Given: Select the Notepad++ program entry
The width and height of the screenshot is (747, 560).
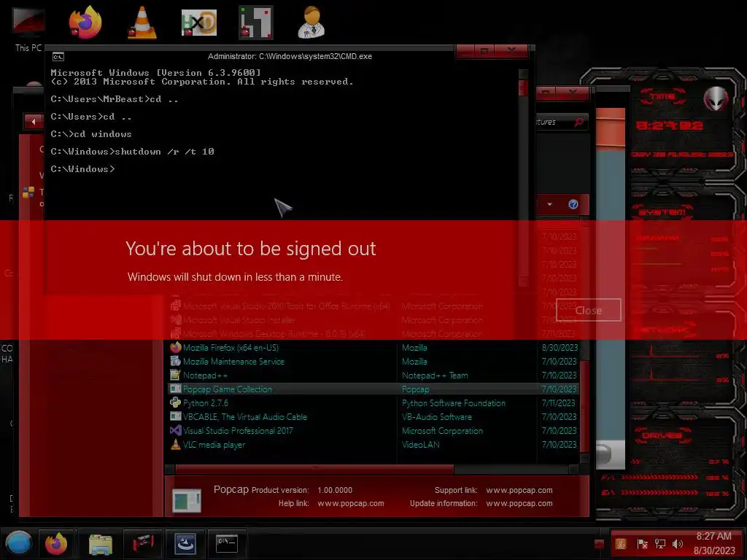Looking at the screenshot, I should click(x=205, y=376).
